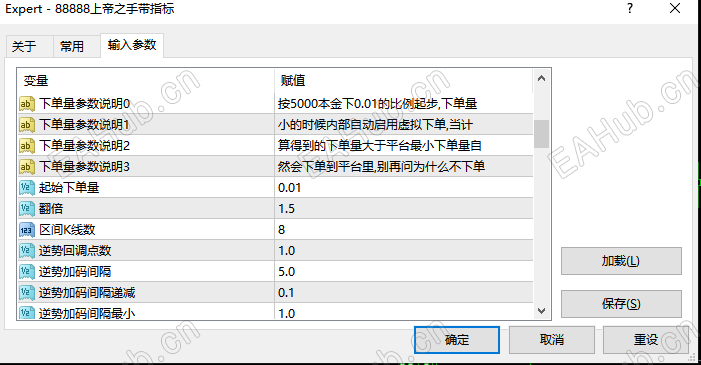701x365 pixels.
Task: Click the double-type icon beside 起始下单量
Action: tap(26, 188)
